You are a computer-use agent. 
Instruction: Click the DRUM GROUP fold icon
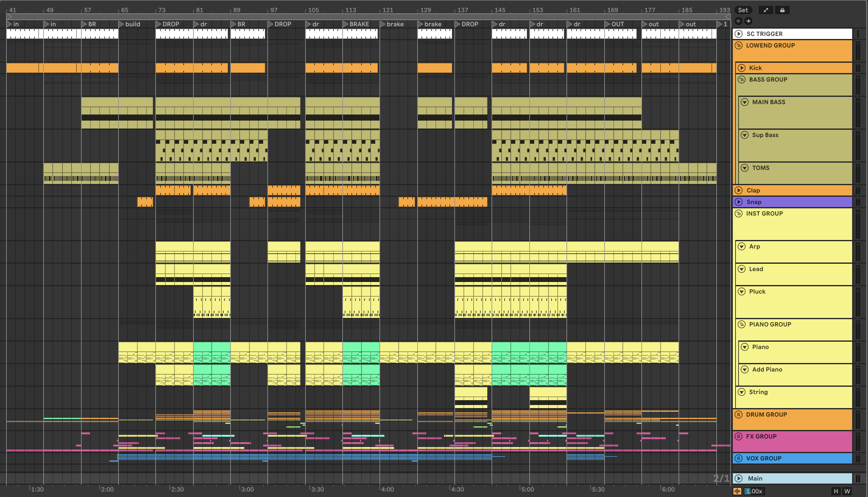(x=739, y=414)
